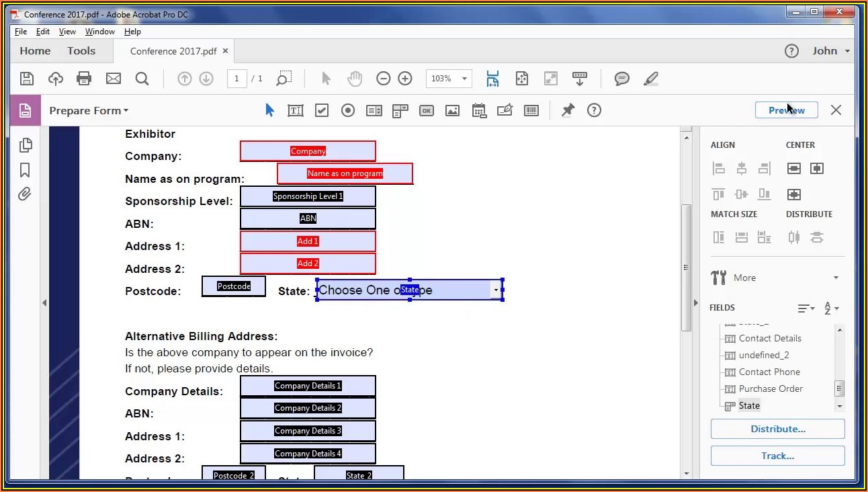
Task: Select the Add Check Box tool
Action: point(322,111)
